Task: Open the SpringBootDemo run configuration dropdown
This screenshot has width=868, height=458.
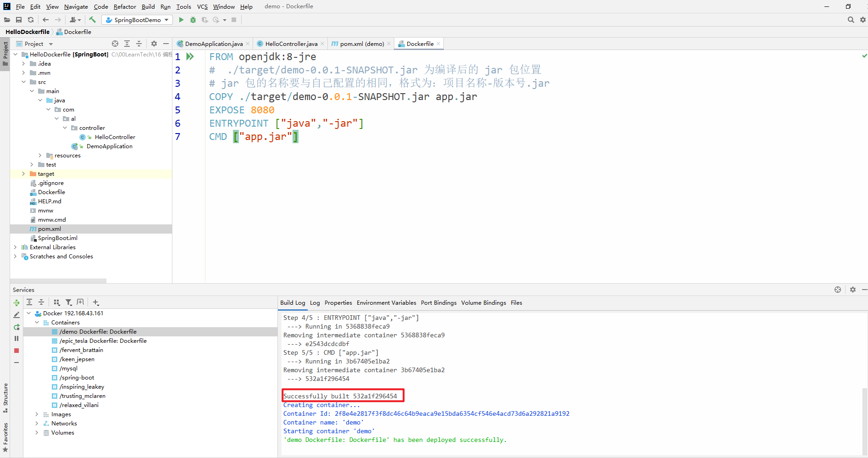Action: [x=137, y=20]
